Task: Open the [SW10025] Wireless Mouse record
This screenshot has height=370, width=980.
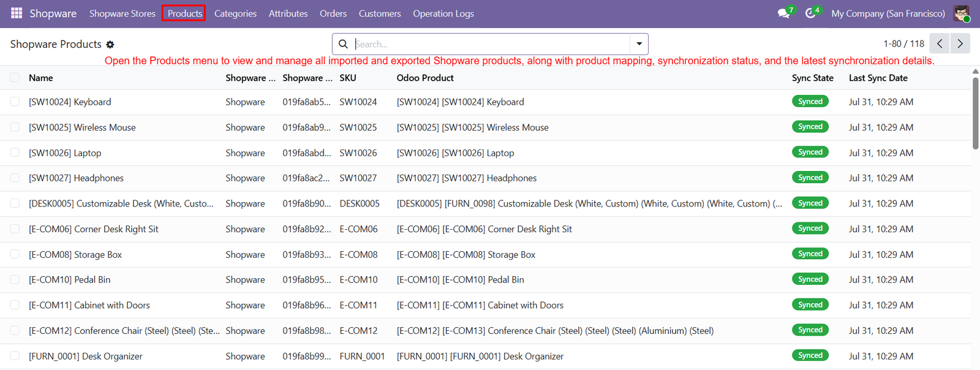Action: [82, 127]
